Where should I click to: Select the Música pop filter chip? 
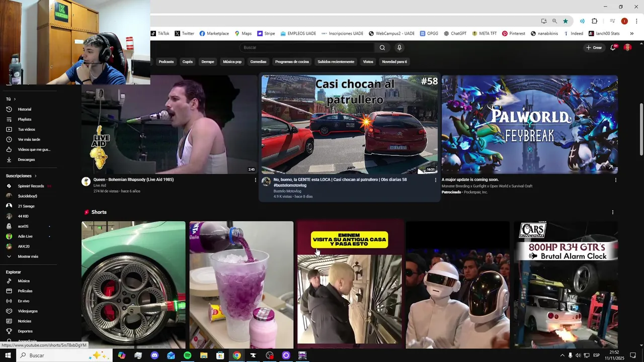tap(232, 62)
